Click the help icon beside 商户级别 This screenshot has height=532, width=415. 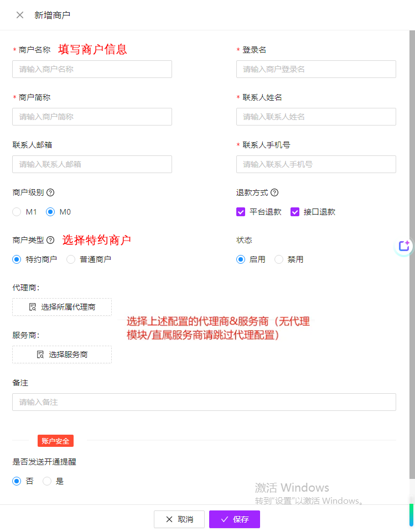pyautogui.click(x=50, y=192)
